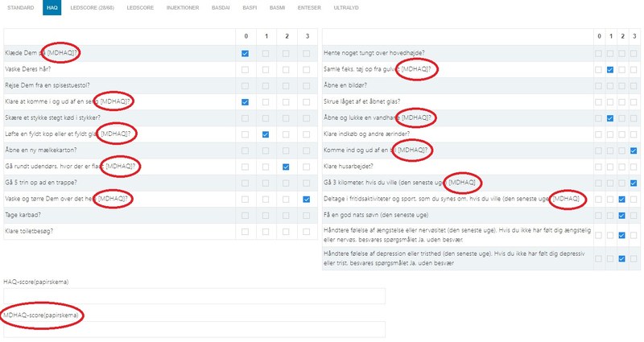Check score 0 for 'Hente noget tungt over hovedhøjde?'

tap(598, 53)
